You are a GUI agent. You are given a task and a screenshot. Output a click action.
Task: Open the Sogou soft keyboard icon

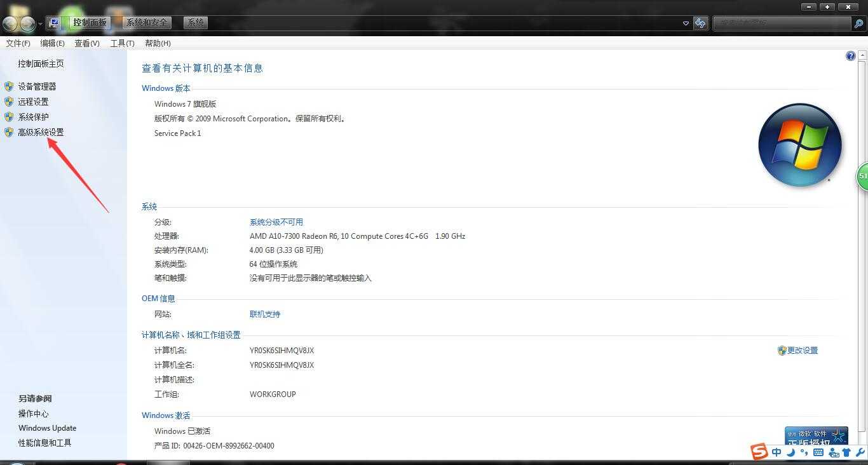pyautogui.click(x=818, y=452)
